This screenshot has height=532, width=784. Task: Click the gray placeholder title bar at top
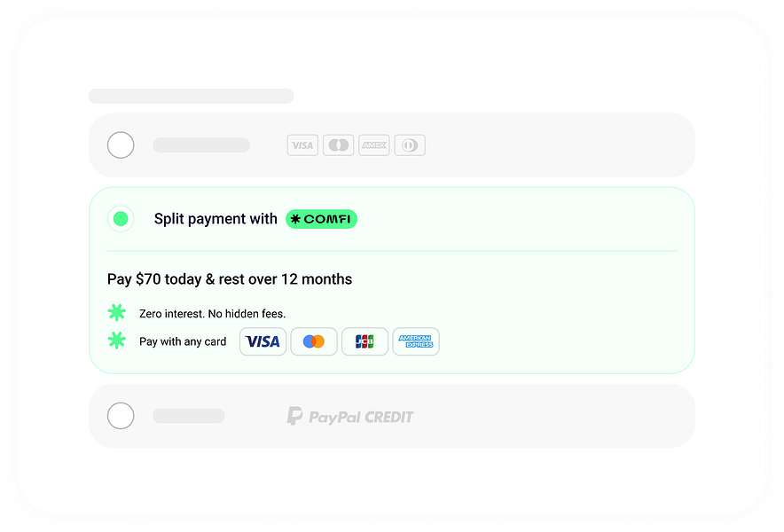click(191, 96)
